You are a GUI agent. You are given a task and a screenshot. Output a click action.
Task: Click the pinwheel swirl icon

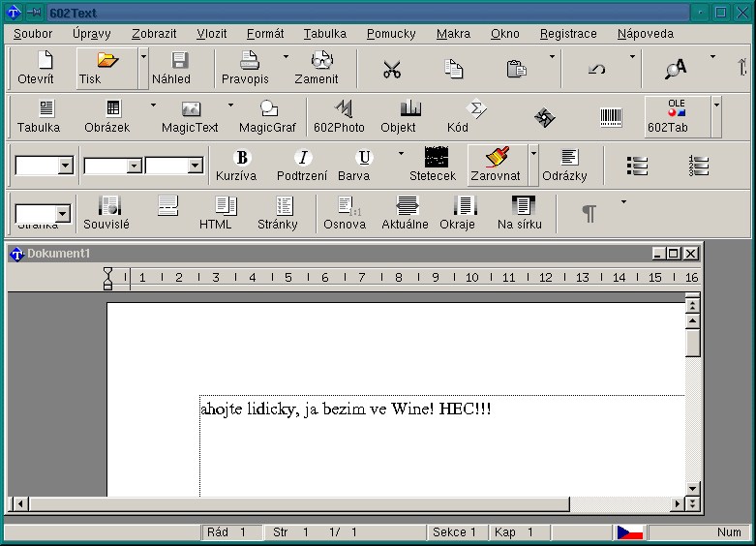544,117
